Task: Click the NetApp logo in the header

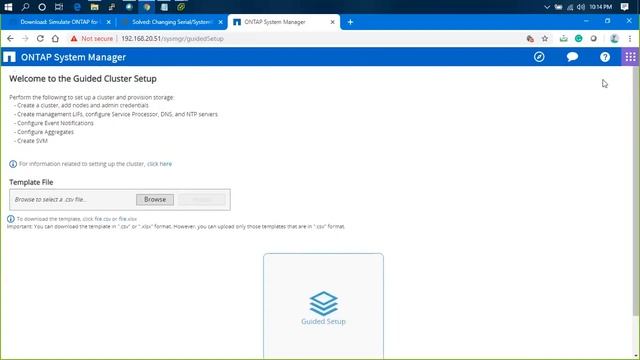Action: (x=9, y=57)
